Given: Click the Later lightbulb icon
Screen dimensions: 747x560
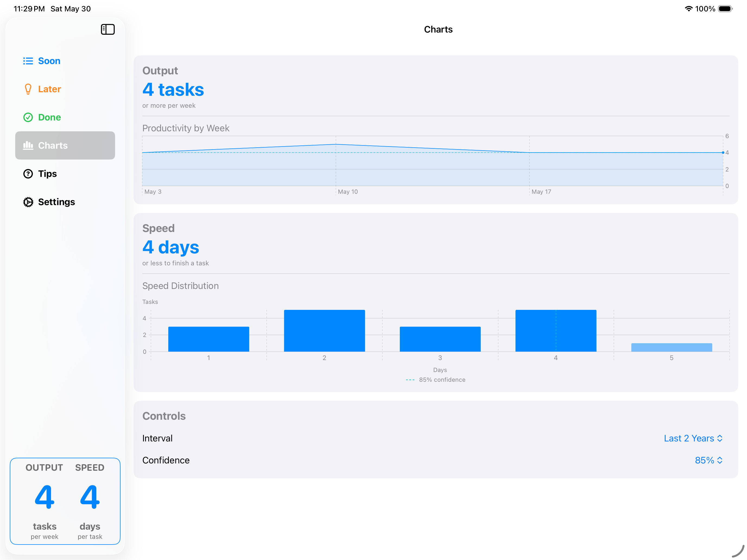Looking at the screenshot, I should point(28,89).
